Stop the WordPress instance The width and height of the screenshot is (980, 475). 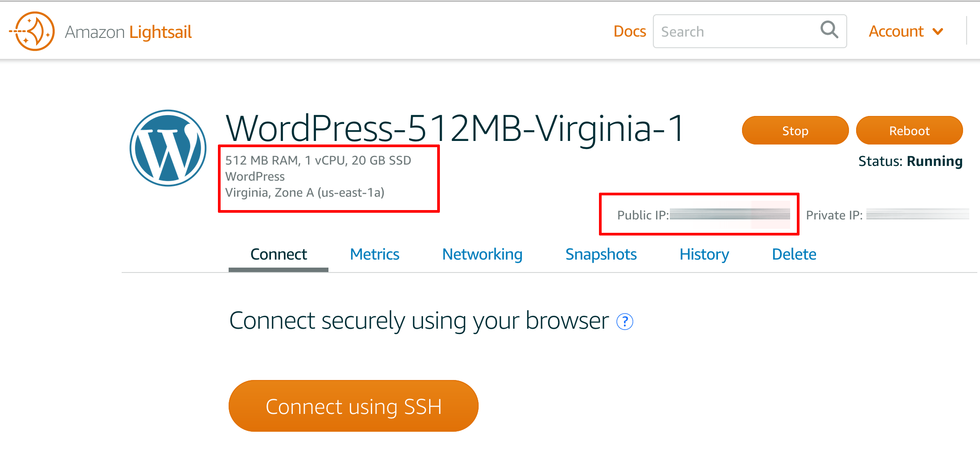[795, 130]
